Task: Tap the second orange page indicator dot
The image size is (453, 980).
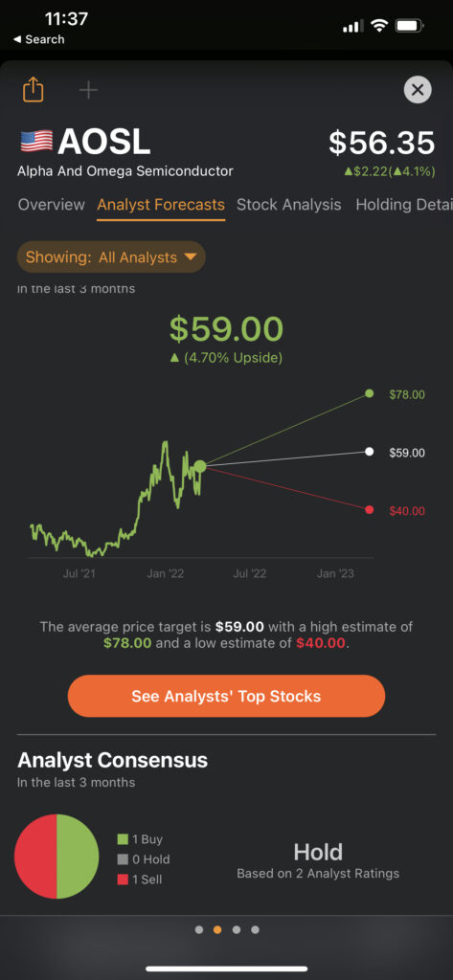Action: point(217,930)
